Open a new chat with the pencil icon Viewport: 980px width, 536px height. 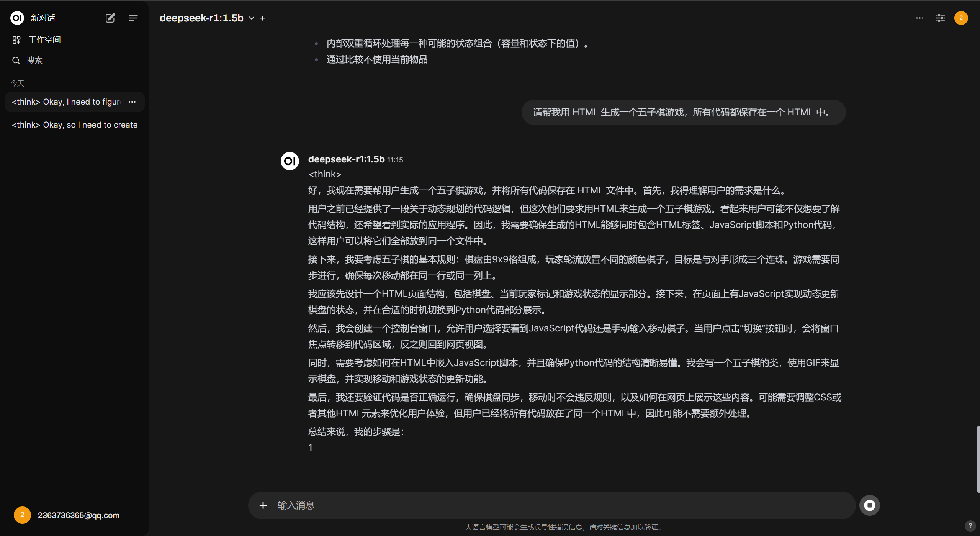tap(110, 18)
